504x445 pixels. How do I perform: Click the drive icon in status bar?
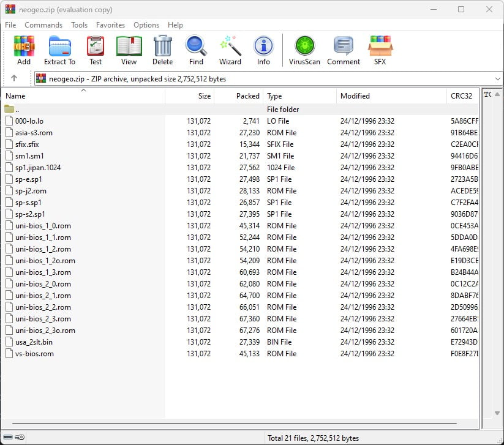(x=8, y=437)
